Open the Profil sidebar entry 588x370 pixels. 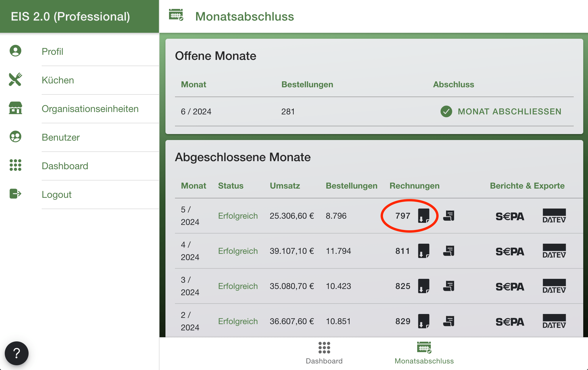pos(79,51)
